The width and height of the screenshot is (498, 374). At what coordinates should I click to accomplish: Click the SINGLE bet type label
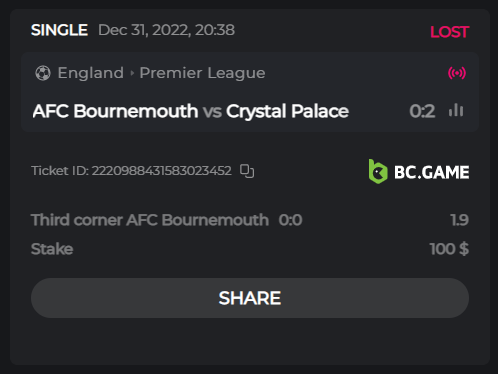click(59, 30)
